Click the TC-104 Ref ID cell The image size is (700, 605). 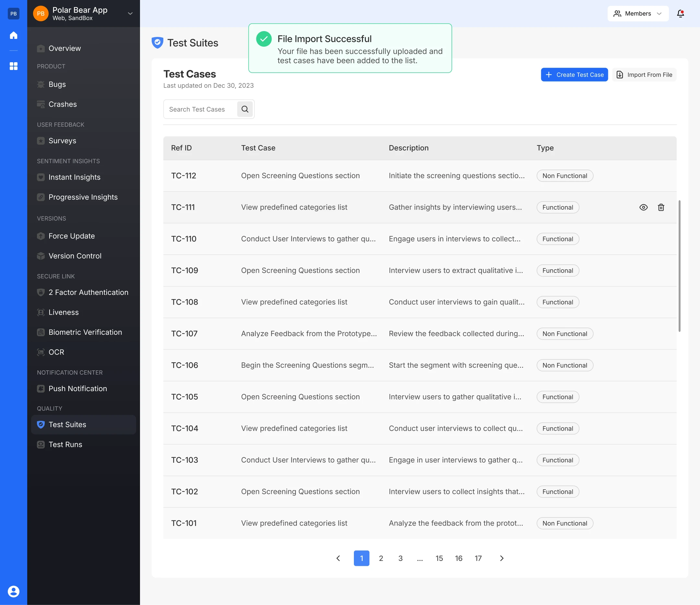tap(184, 428)
